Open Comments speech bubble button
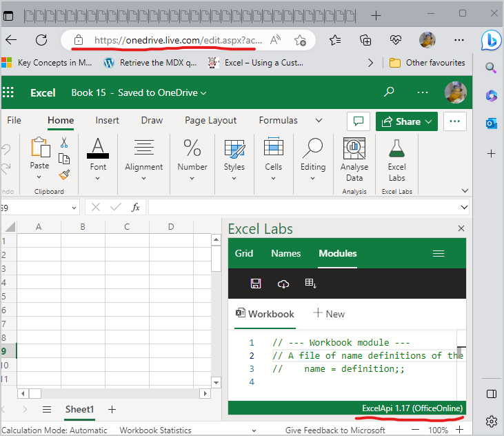 (359, 121)
